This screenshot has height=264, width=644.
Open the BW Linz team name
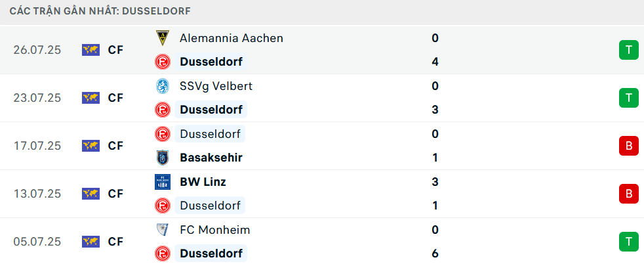(x=203, y=182)
